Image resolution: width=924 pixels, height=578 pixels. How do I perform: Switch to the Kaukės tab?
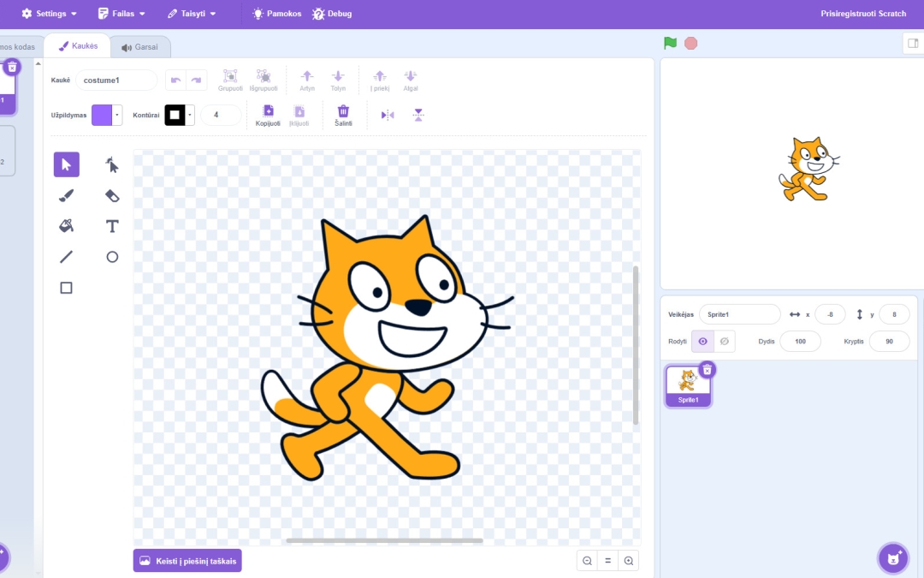[78, 46]
